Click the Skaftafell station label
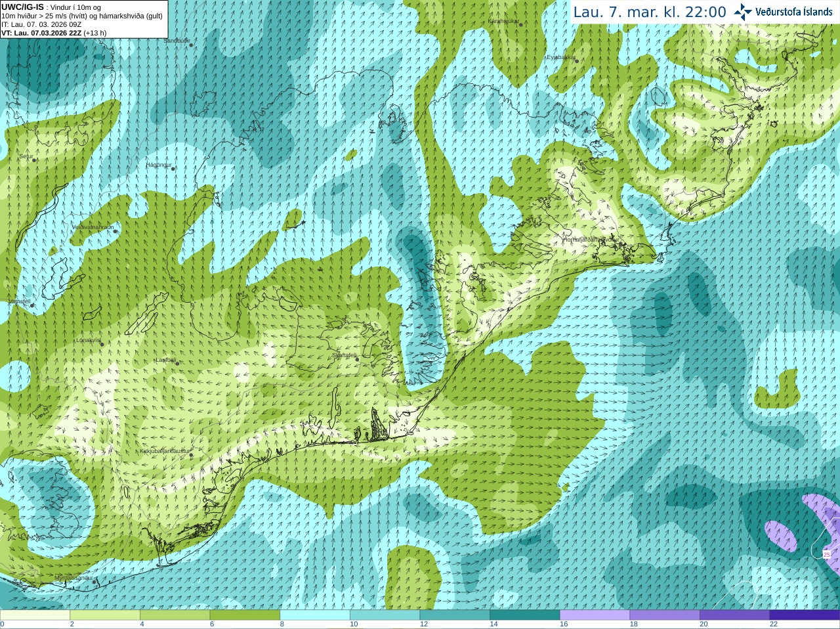 (x=344, y=355)
